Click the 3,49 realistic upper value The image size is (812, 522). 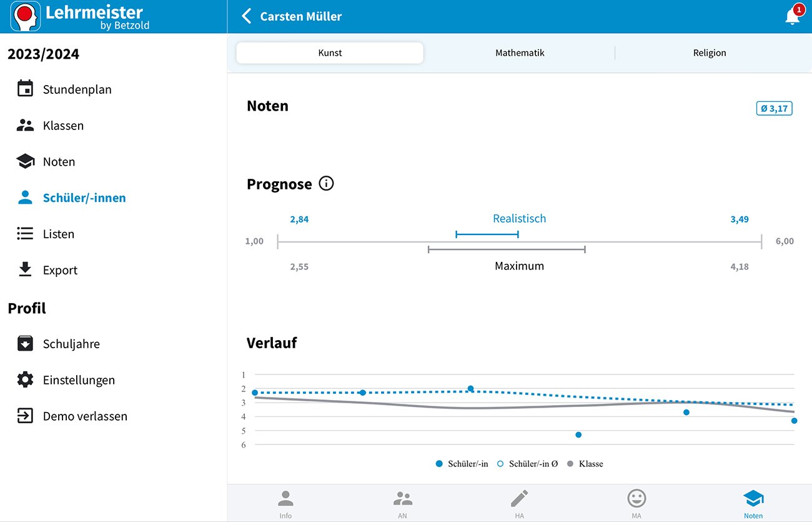tap(740, 219)
